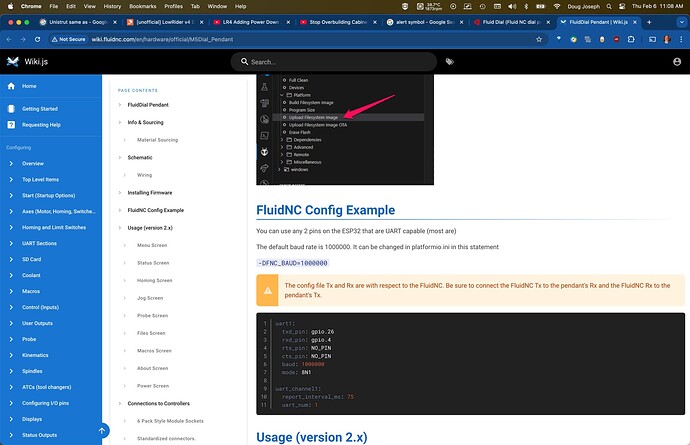Click 'txd_pin: gpio.26' in the code block
Viewport: 690px width, 445px height.
(308, 332)
